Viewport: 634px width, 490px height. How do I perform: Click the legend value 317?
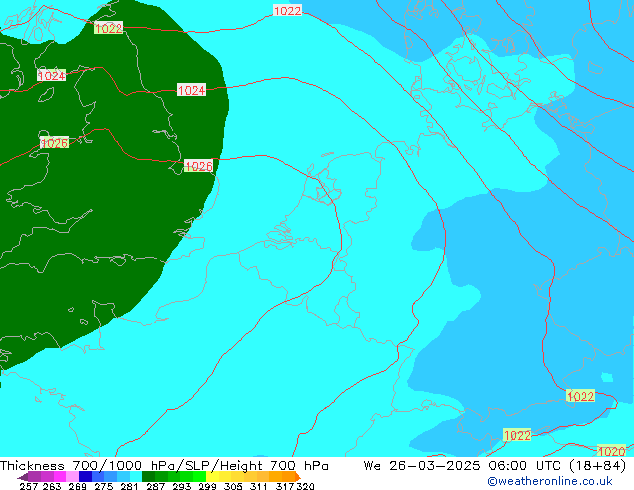click(285, 486)
